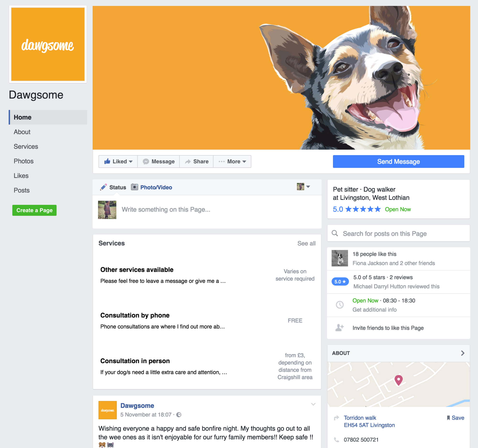Click phone number 07802 500721
This screenshot has width=478, height=448.
[x=361, y=440]
